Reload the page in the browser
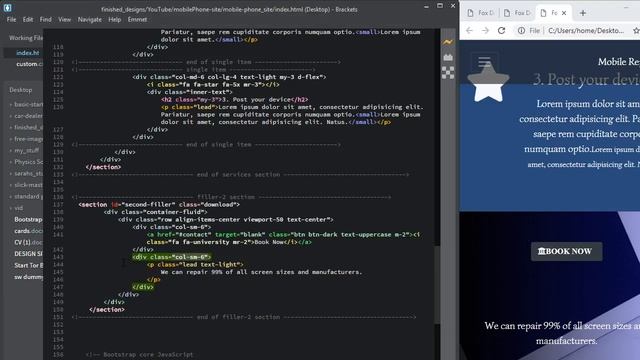The image size is (640, 360). click(x=501, y=30)
